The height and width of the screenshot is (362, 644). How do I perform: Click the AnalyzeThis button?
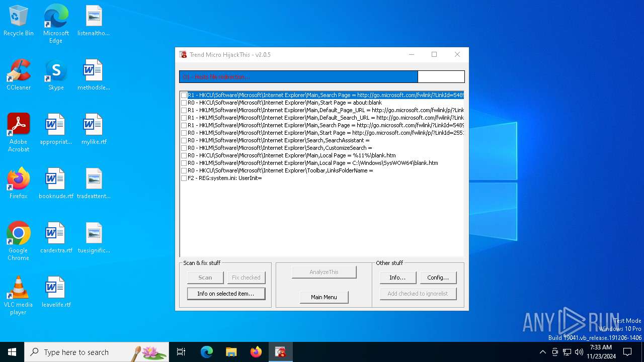pos(324,272)
